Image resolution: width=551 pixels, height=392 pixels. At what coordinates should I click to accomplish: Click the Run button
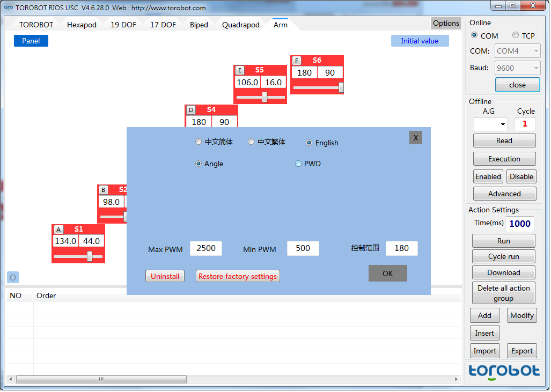[x=504, y=241]
